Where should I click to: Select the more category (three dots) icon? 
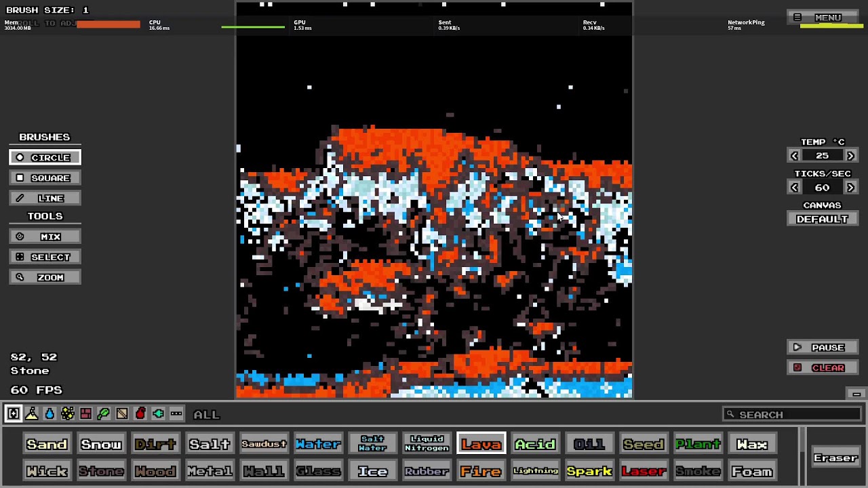tap(176, 413)
